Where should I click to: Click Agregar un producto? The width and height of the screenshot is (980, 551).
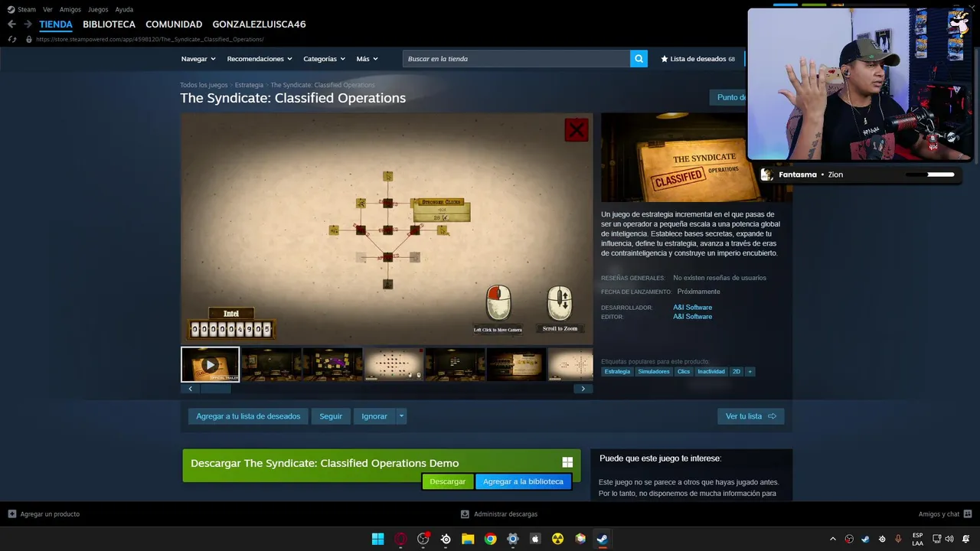[x=44, y=514]
